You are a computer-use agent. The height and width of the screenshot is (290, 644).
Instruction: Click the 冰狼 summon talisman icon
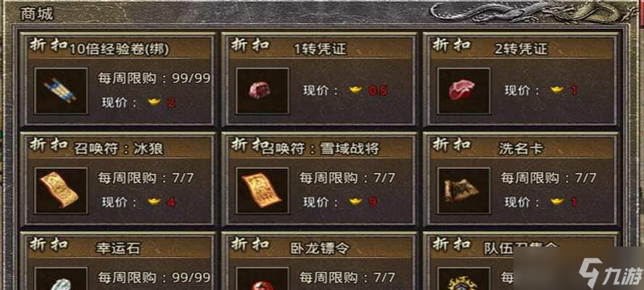[61, 191]
